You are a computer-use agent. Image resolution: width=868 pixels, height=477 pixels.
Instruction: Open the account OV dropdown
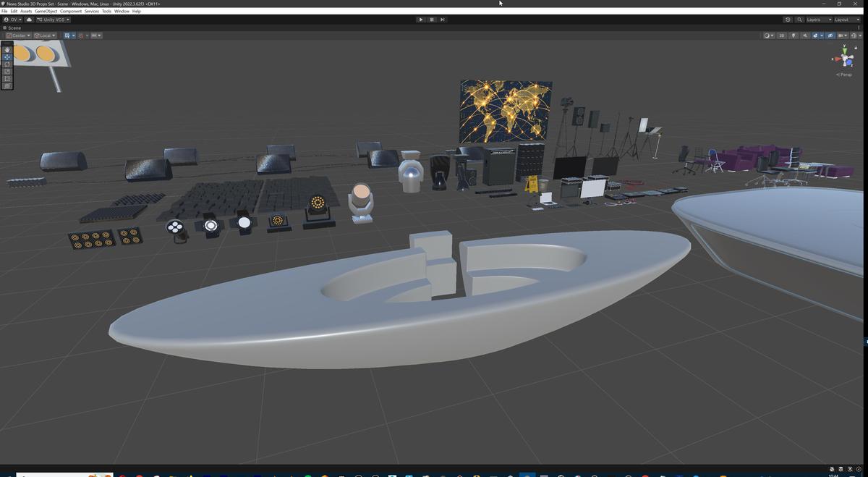(12, 20)
